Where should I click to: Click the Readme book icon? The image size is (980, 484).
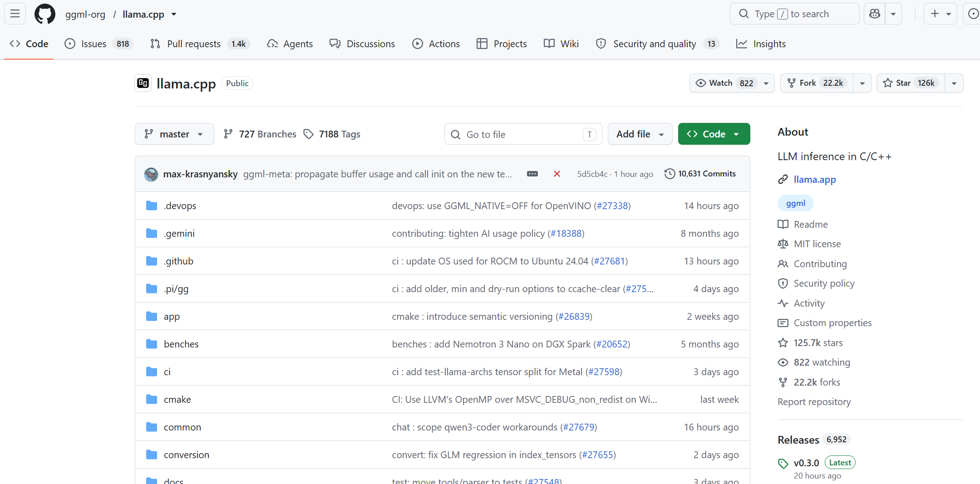[783, 225]
